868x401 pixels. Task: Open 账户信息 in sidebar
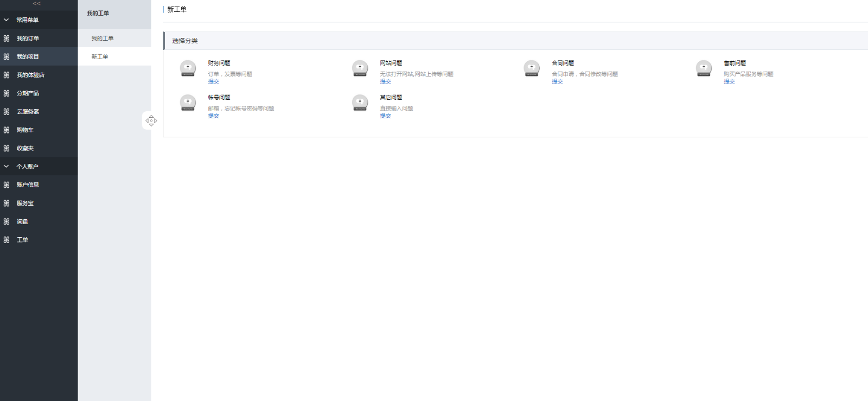pos(28,185)
